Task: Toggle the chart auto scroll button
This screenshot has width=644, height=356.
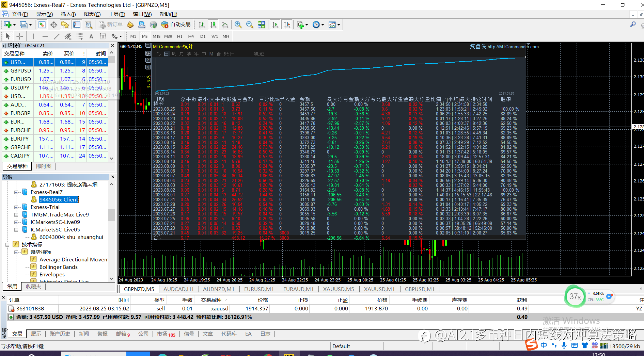Action: (275, 25)
